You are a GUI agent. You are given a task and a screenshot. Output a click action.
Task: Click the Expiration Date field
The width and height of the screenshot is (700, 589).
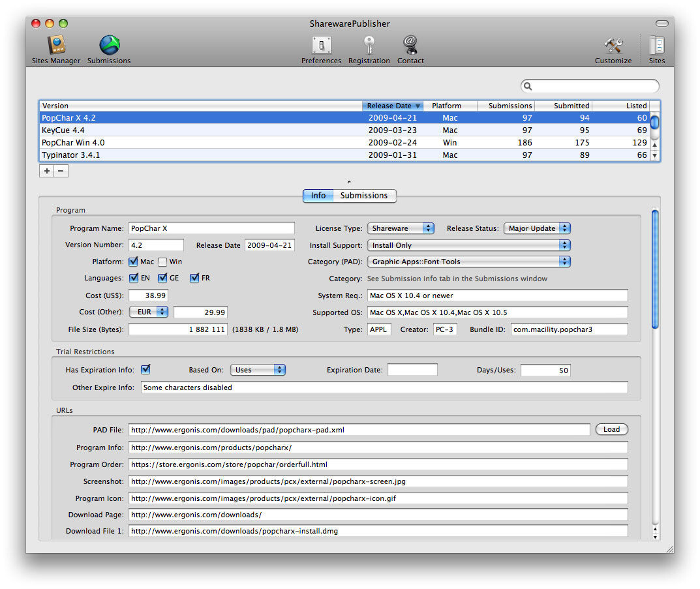(x=412, y=370)
